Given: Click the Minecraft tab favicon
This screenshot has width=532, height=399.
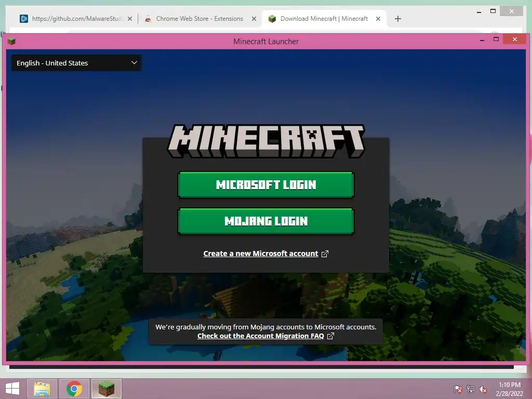Looking at the screenshot, I should point(272,19).
